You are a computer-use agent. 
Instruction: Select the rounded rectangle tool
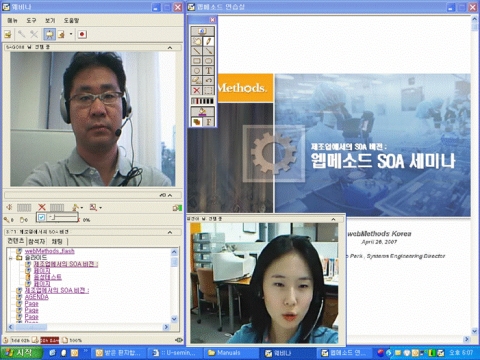[208, 61]
